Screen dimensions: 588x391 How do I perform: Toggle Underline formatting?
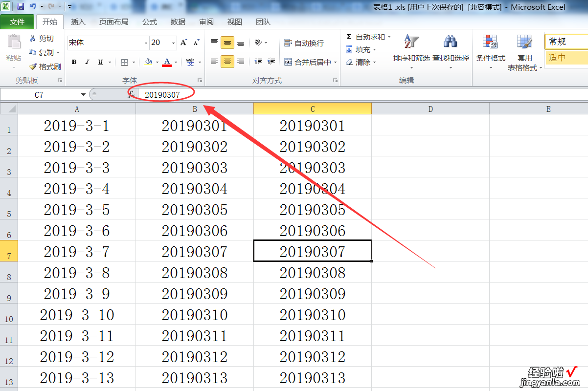[x=100, y=62]
